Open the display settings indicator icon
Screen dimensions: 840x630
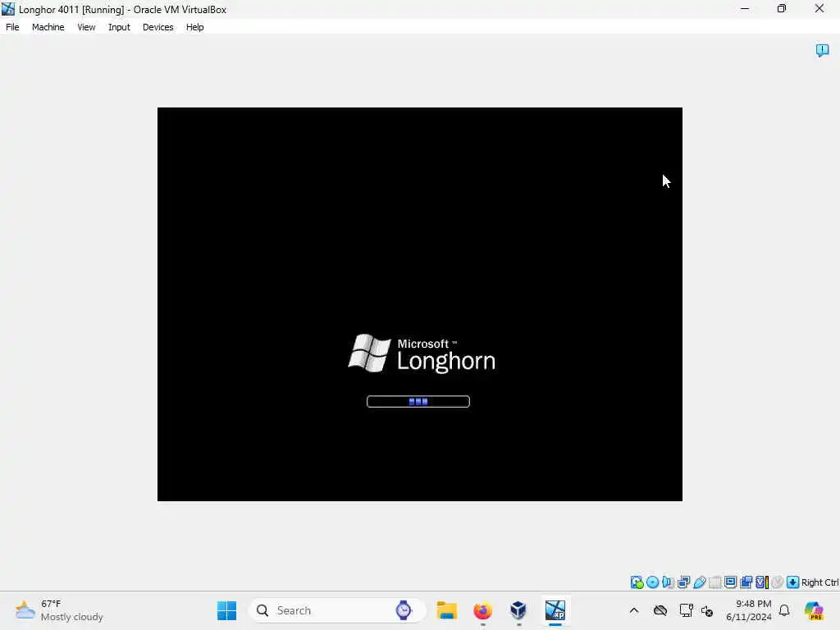click(x=730, y=582)
